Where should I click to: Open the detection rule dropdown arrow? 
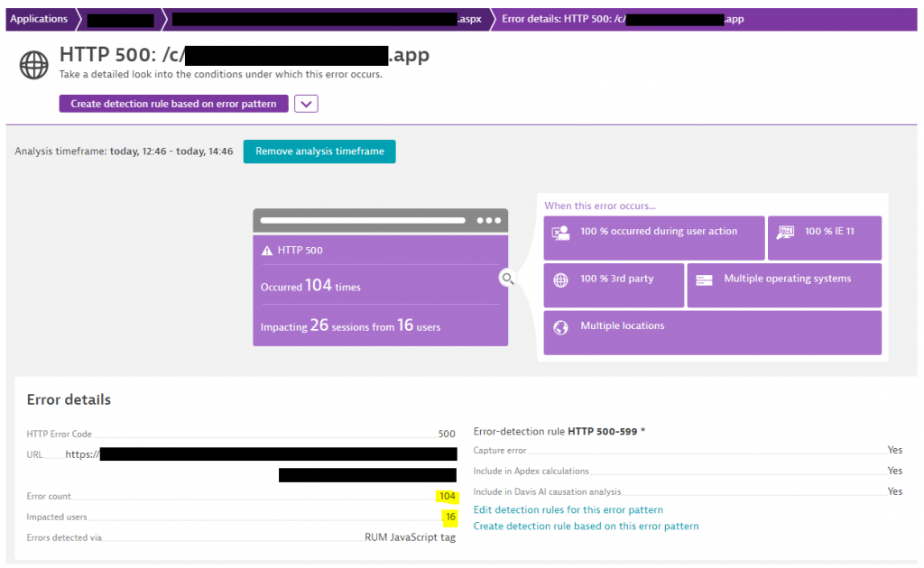[x=307, y=104]
